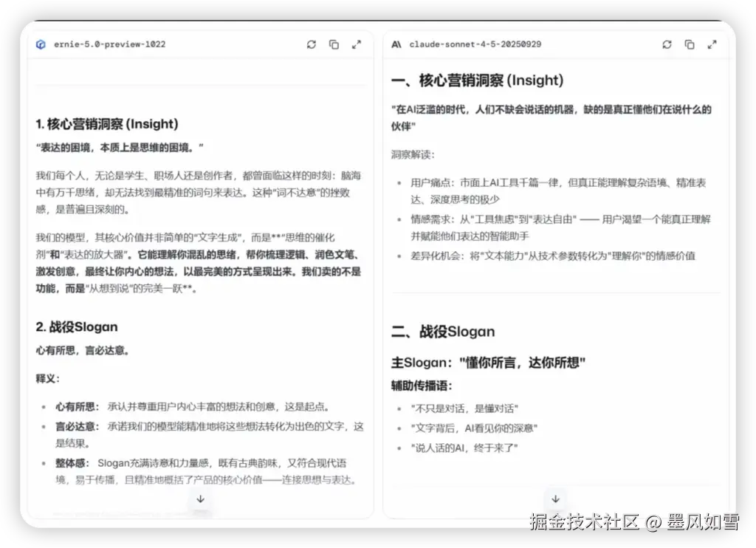Click paragraph beginning "我们每个人，无论是学生"
The image size is (756, 548).
pos(198,193)
